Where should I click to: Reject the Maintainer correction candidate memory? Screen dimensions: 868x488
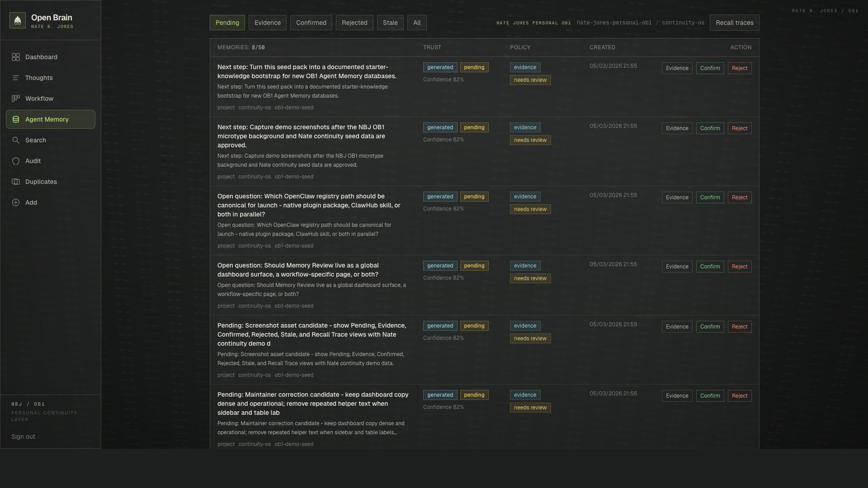740,396
